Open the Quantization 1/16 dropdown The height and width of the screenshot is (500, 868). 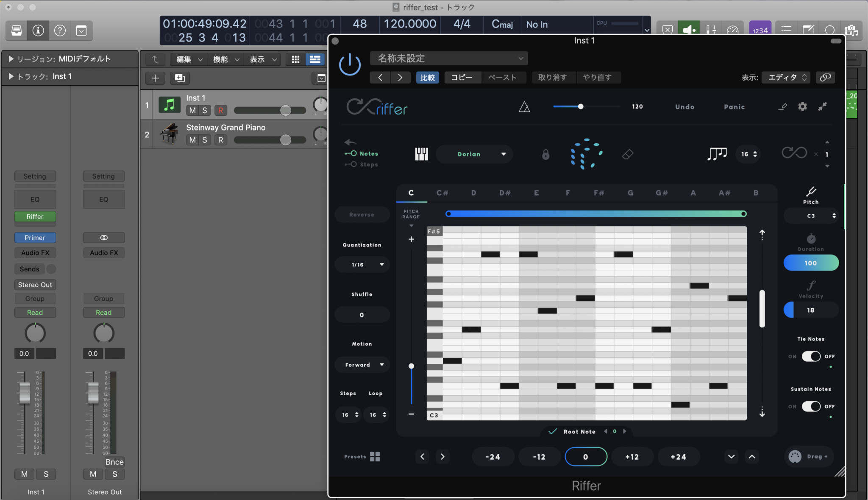[362, 265]
